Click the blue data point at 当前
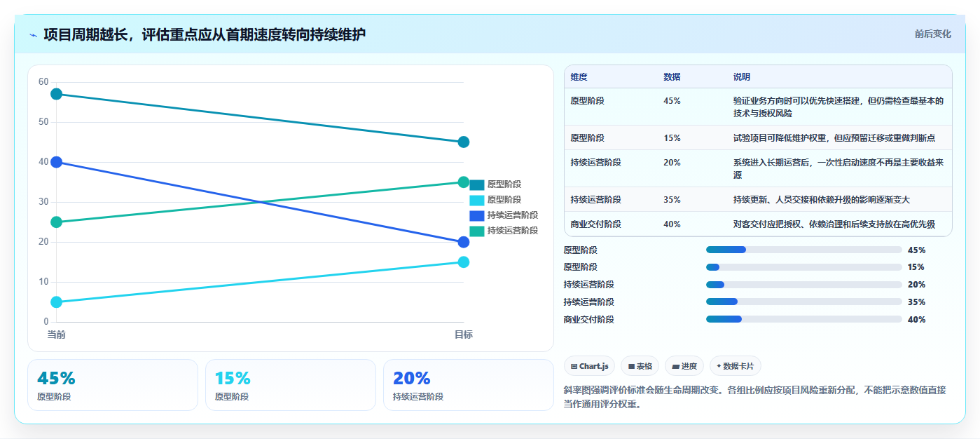Screen dimensions: 980x439 pos(57,162)
